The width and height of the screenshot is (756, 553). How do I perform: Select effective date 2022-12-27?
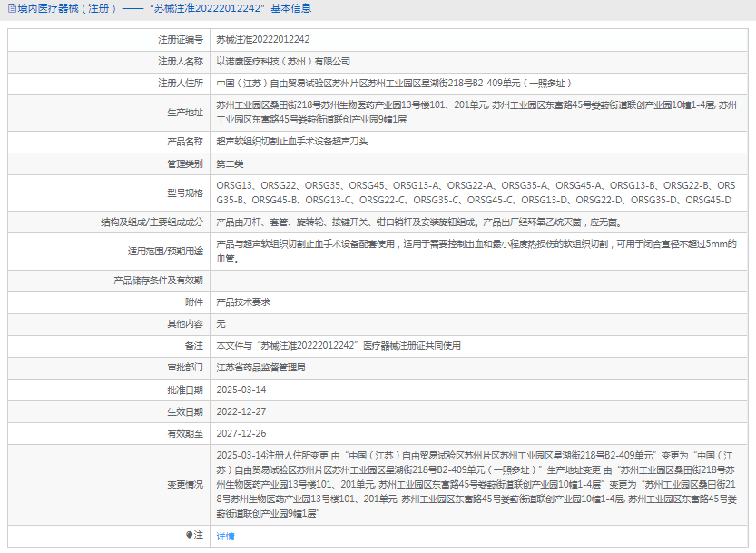[241, 411]
